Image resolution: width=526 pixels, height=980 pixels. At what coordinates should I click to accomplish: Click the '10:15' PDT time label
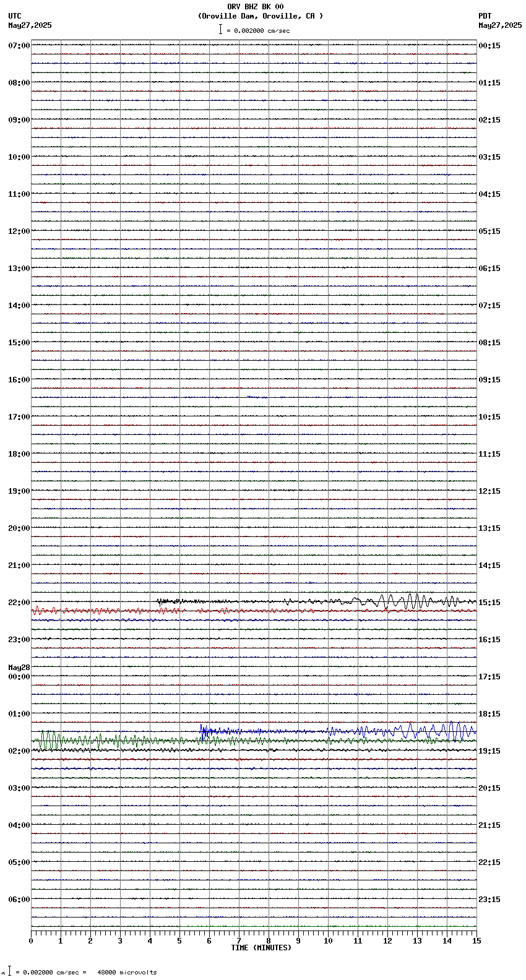click(489, 417)
